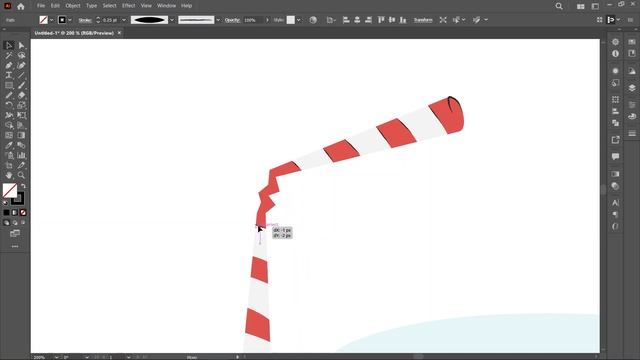640x360 pixels.
Task: Click the opacity value field
Action: (253, 20)
